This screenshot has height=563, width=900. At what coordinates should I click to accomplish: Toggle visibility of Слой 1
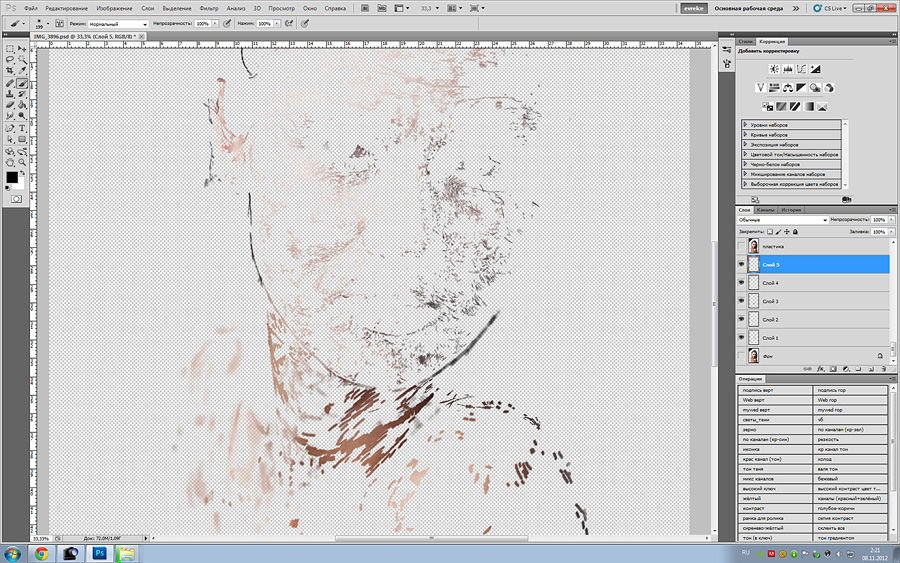pos(741,338)
